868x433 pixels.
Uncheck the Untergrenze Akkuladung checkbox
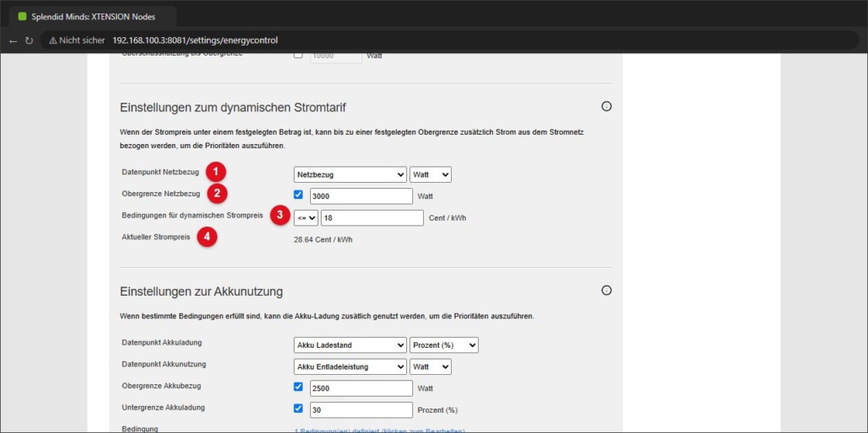tap(298, 409)
